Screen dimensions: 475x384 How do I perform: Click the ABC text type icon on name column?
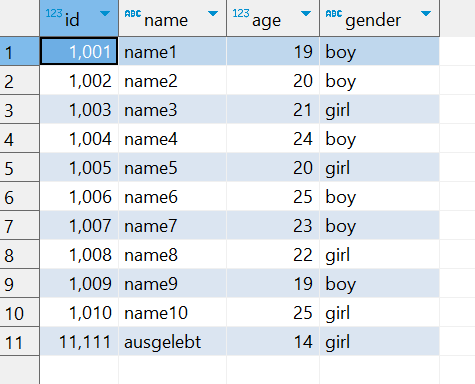click(133, 13)
